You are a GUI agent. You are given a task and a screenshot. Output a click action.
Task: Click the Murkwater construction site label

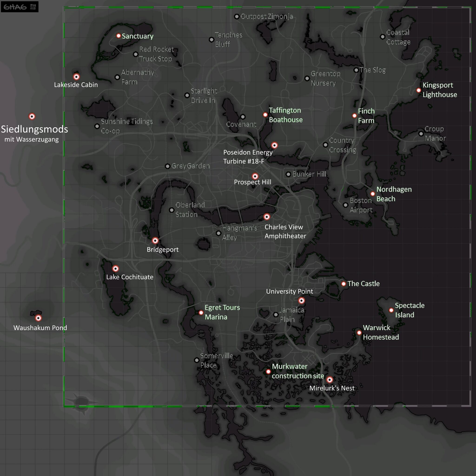[298, 371]
